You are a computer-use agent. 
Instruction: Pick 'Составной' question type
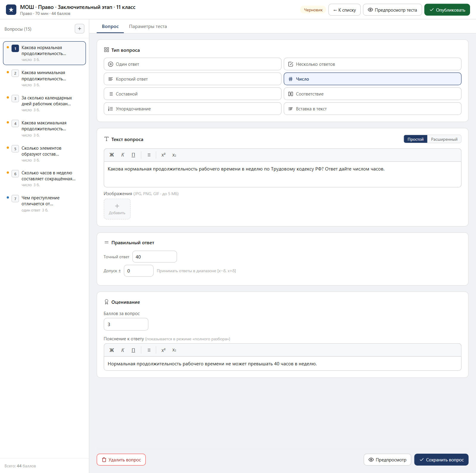coord(192,94)
